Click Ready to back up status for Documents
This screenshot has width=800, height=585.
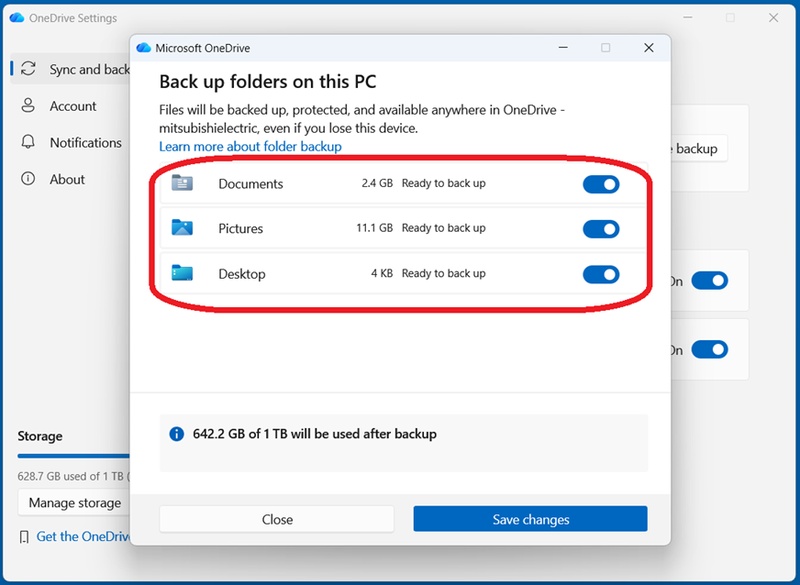pos(443,183)
